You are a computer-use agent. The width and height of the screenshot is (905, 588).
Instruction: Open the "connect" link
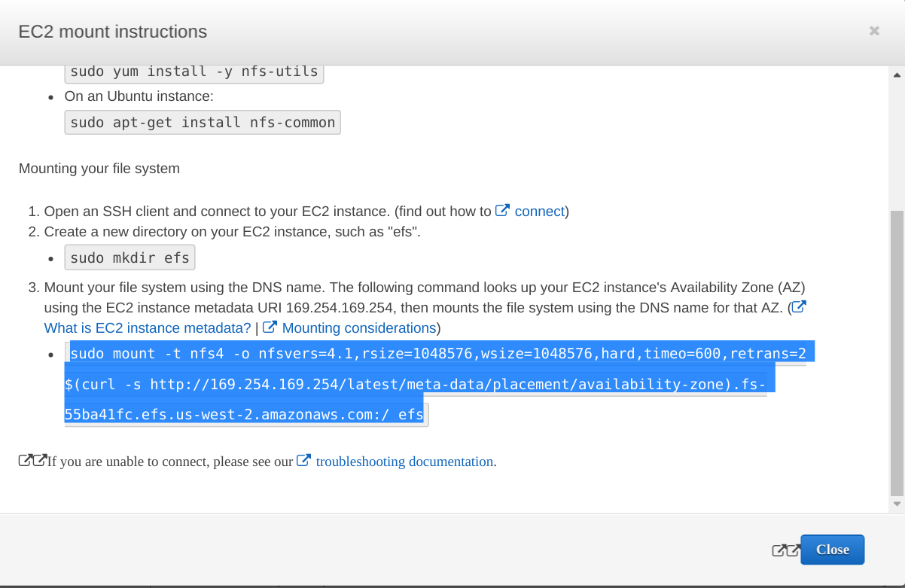tap(538, 211)
